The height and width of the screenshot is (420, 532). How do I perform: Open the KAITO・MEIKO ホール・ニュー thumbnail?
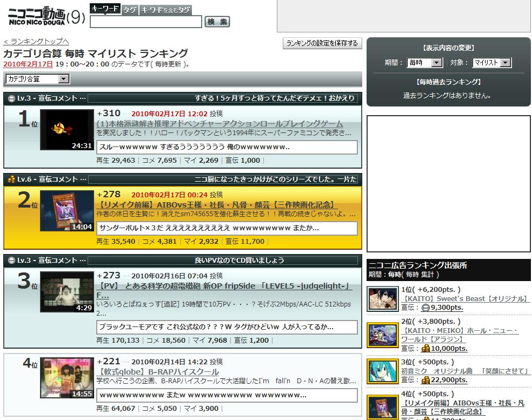[x=383, y=335]
